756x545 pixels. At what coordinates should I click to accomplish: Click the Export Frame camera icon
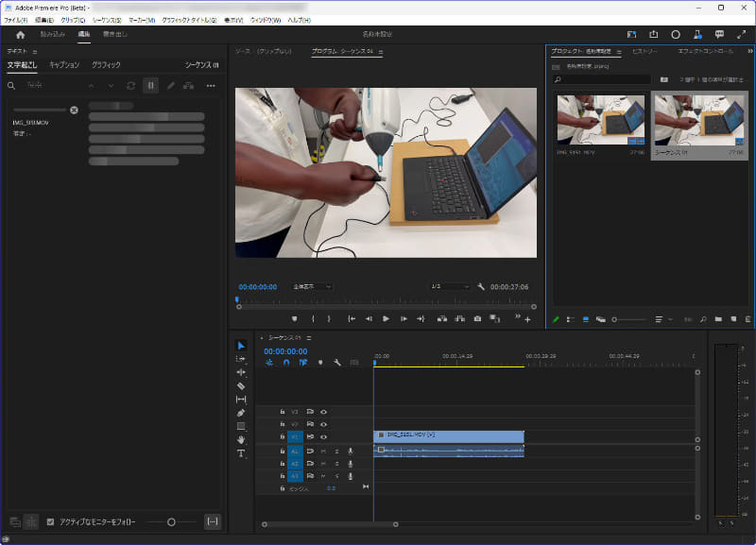point(476,319)
